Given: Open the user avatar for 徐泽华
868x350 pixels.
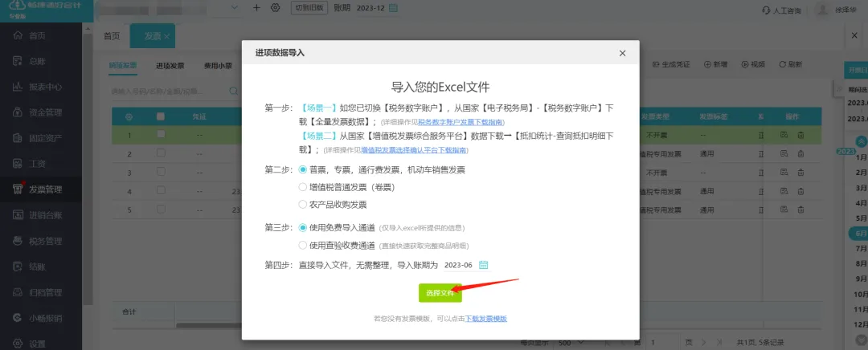Looking at the screenshot, I should coord(823,10).
